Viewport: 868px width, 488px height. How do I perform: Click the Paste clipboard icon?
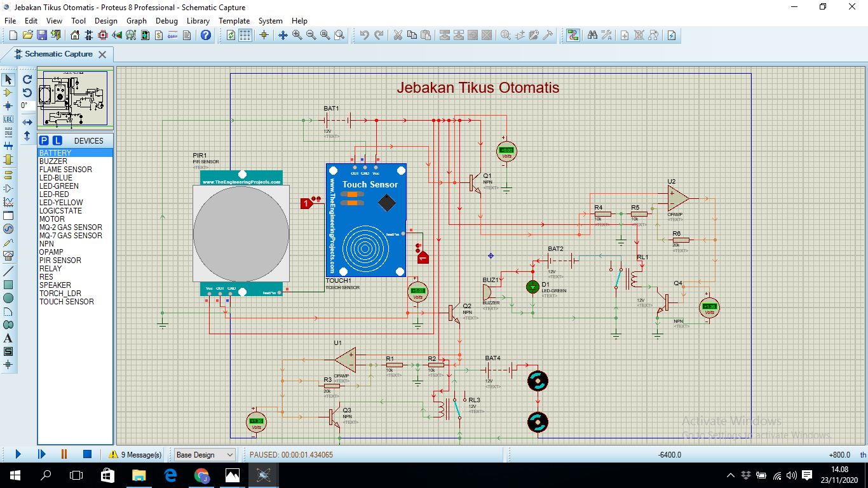click(x=426, y=35)
